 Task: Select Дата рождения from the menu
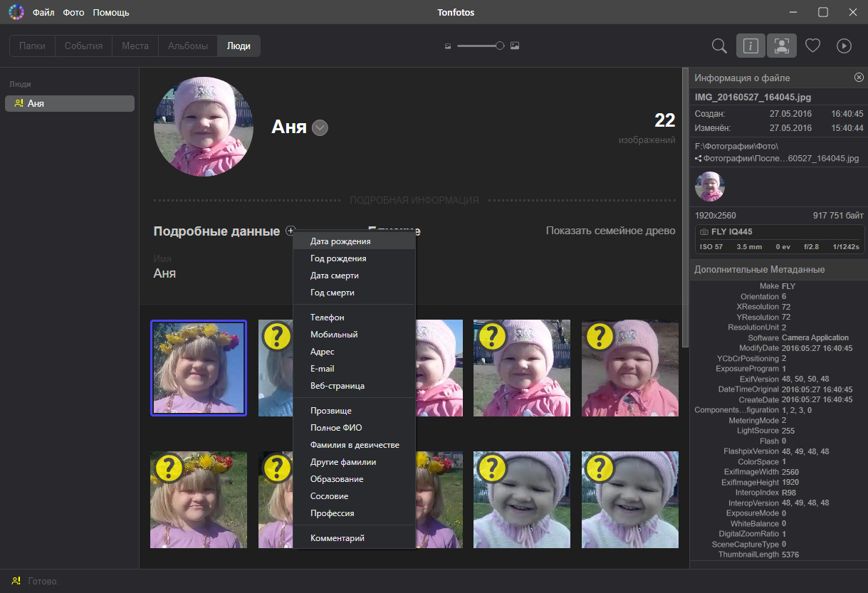(x=340, y=241)
